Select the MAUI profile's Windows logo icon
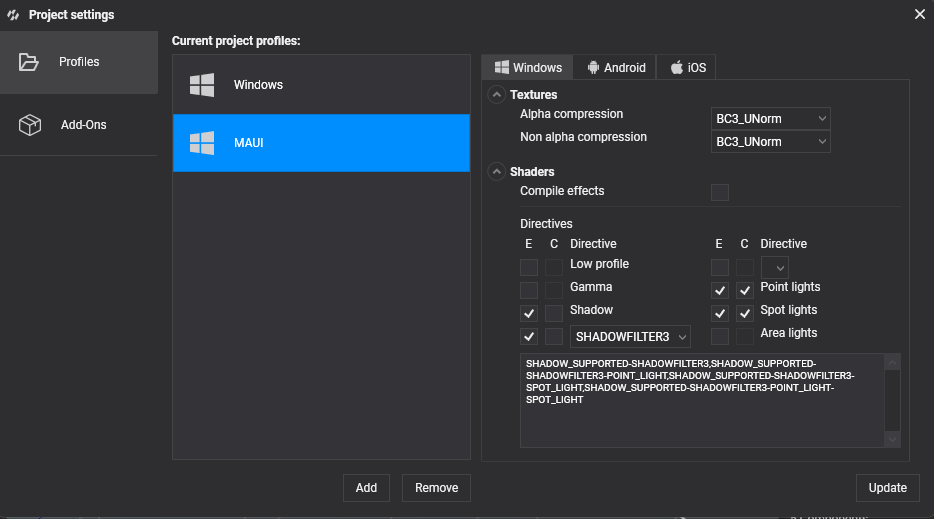This screenshot has width=934, height=519. pyautogui.click(x=202, y=143)
